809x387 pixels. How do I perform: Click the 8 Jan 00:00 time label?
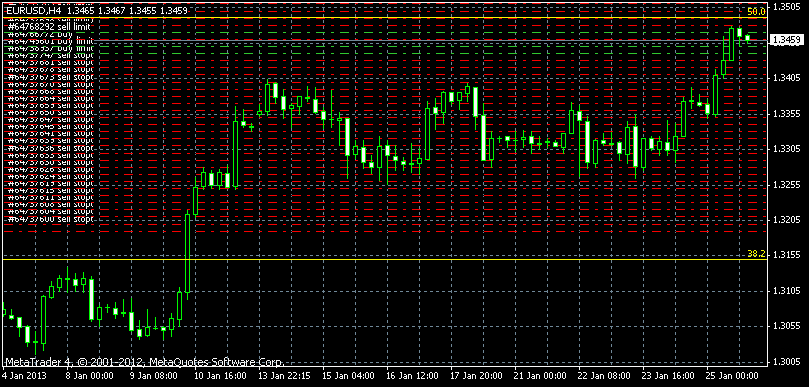tap(91, 375)
